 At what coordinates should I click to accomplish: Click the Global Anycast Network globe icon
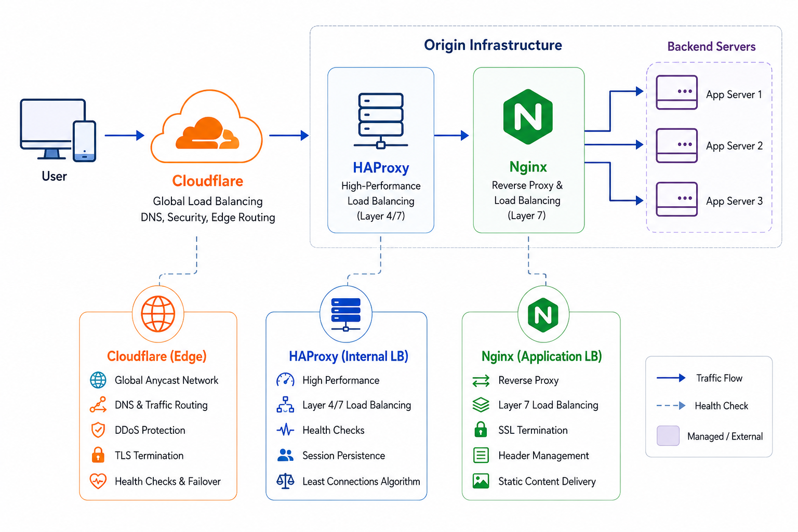coord(98,380)
